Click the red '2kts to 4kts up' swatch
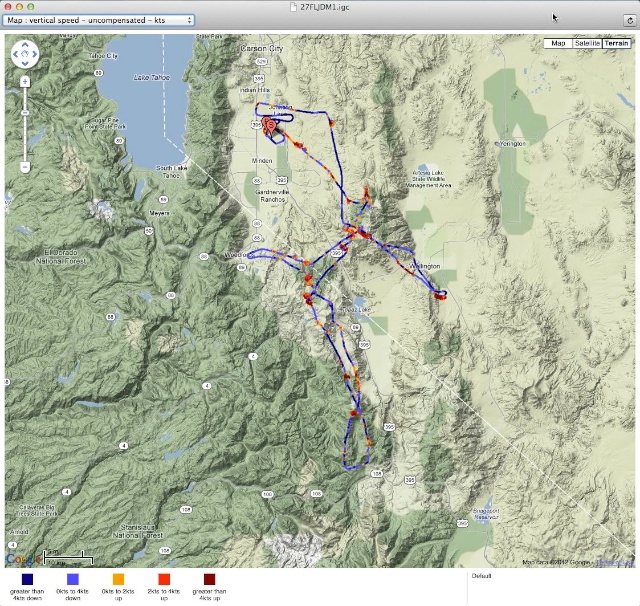The height and width of the screenshot is (606, 640). tap(164, 578)
